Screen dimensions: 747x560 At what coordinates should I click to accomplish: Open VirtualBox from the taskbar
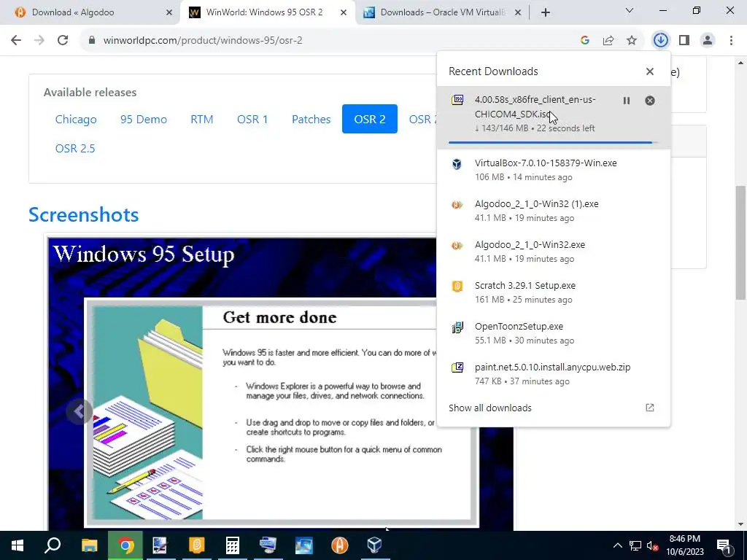(x=375, y=545)
